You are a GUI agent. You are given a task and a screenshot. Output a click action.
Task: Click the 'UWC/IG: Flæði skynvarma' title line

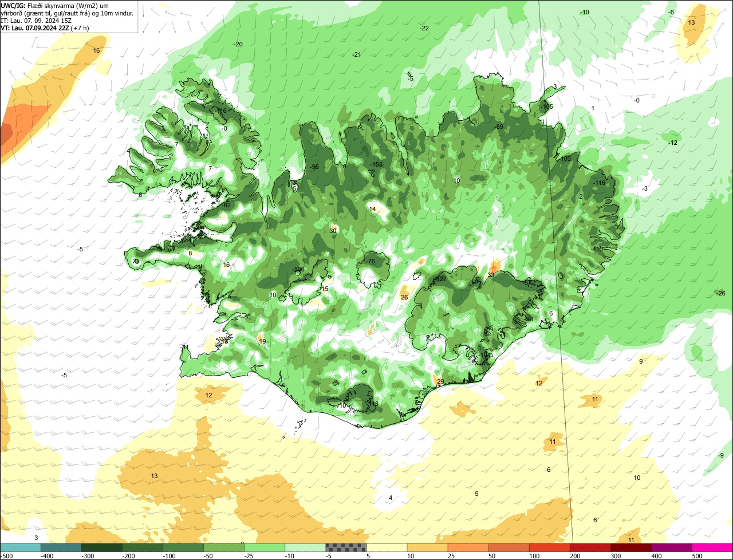point(54,5)
